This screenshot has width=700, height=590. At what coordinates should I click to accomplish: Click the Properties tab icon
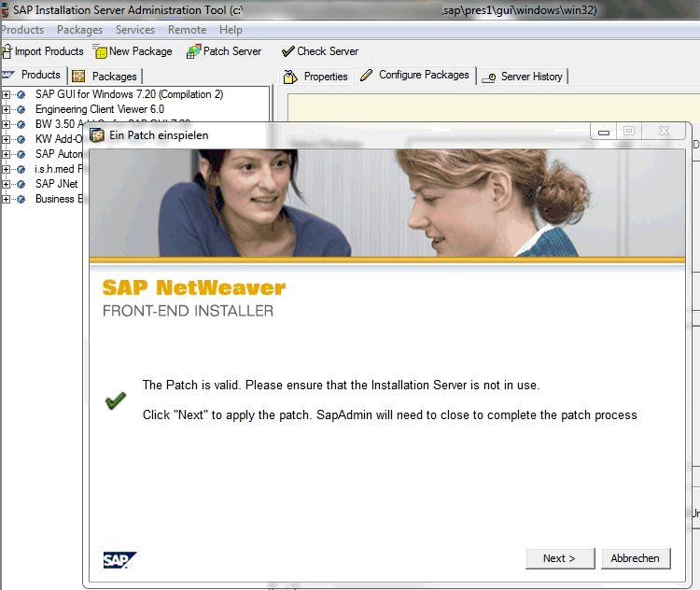click(x=290, y=77)
